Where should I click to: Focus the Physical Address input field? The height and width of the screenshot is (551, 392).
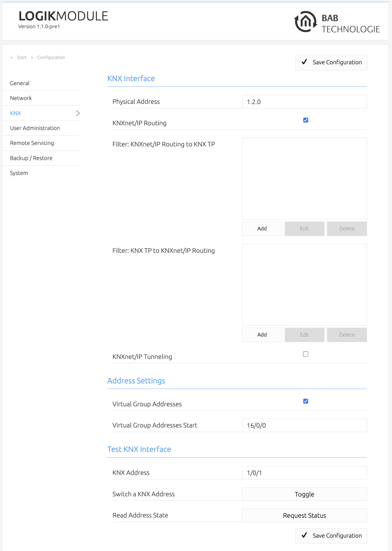[x=305, y=102]
